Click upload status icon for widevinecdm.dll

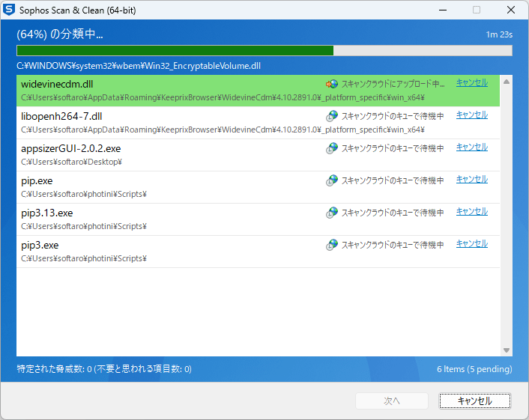click(x=332, y=84)
